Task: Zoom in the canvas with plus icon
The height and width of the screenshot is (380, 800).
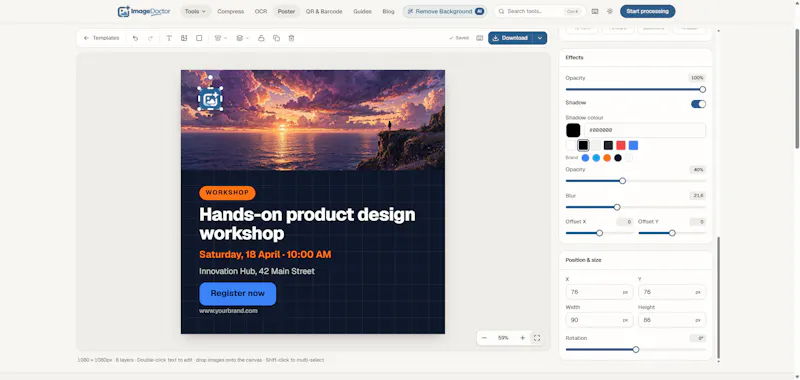Action: click(x=522, y=338)
